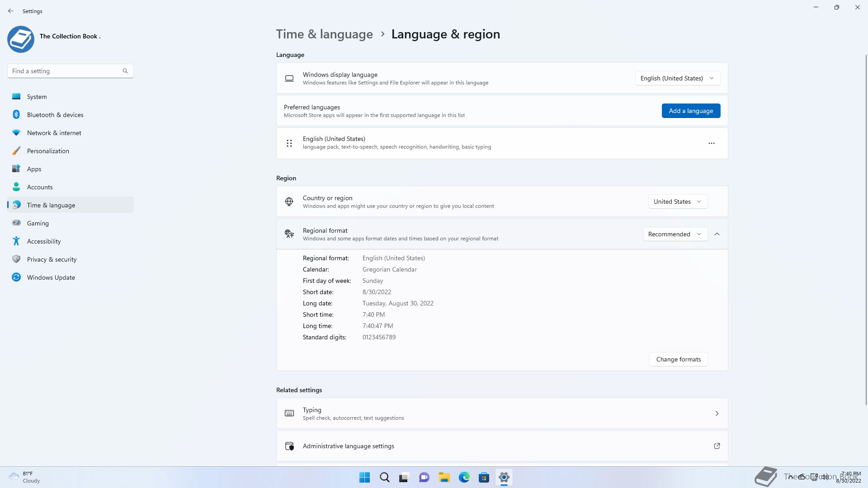The image size is (868, 488).
Task: Navigate to Privacy & security
Action: [x=52, y=259]
